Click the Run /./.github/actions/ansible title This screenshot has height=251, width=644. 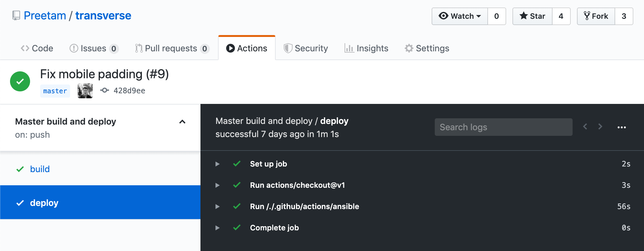point(304,206)
